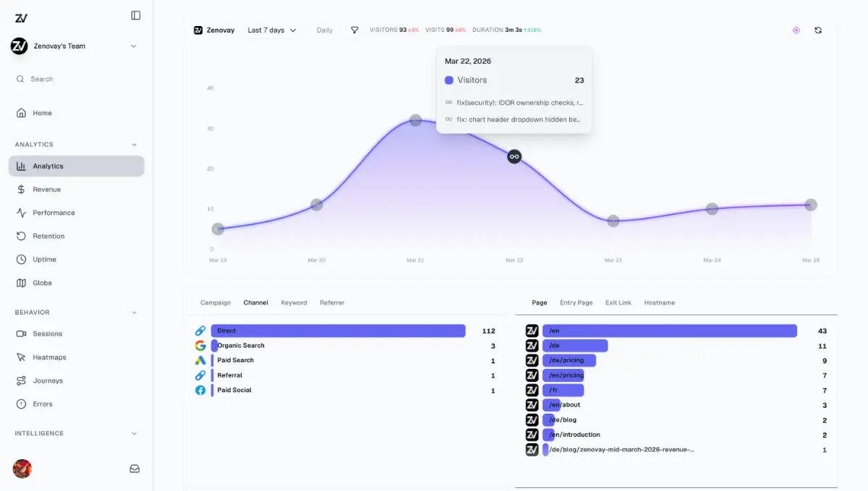This screenshot has width=868, height=491.
Task: Open the Uptime page
Action: 76,260
